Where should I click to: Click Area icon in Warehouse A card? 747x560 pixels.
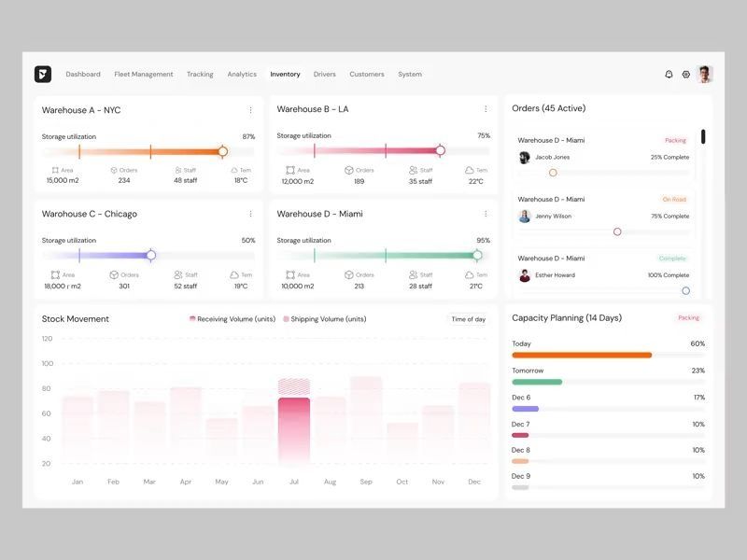55,170
